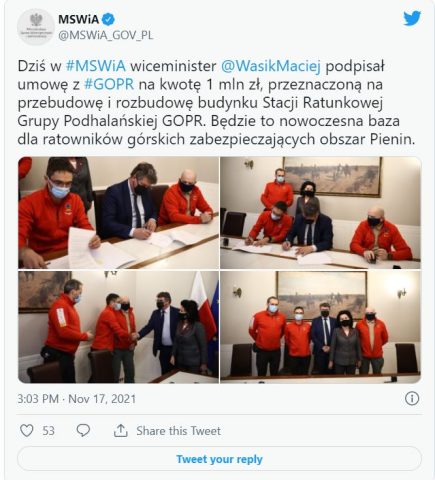This screenshot has width=435, height=480.
Task: Open the bottom-right group portrait photo
Action: click(320, 327)
